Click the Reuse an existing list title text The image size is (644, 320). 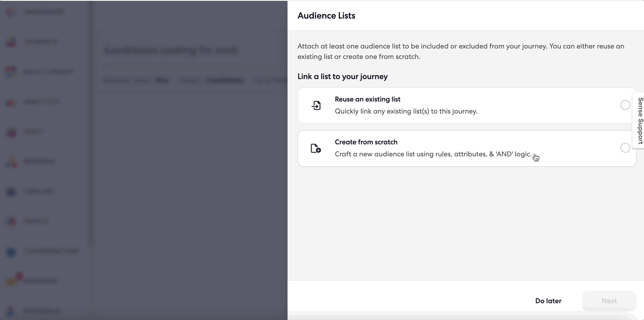pos(367,99)
